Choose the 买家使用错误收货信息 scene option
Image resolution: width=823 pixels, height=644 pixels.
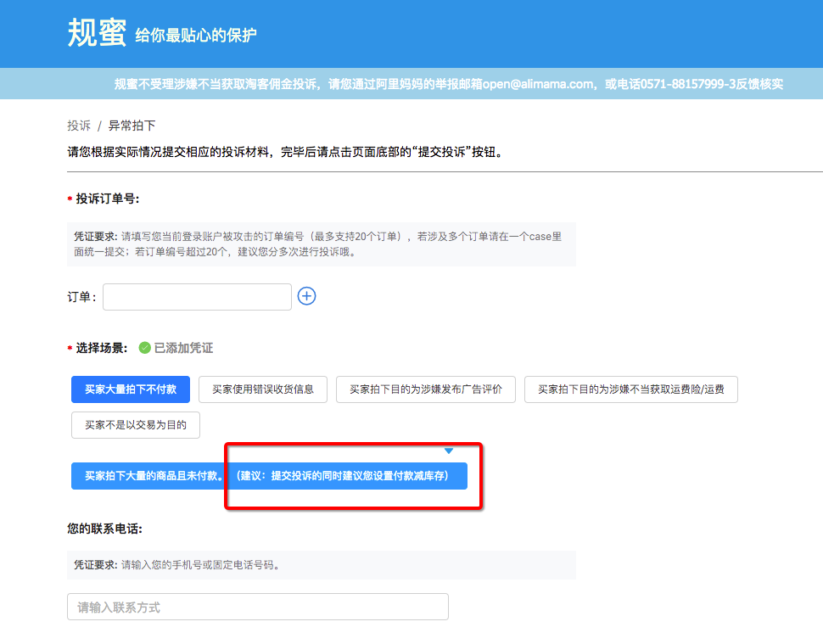coord(263,389)
